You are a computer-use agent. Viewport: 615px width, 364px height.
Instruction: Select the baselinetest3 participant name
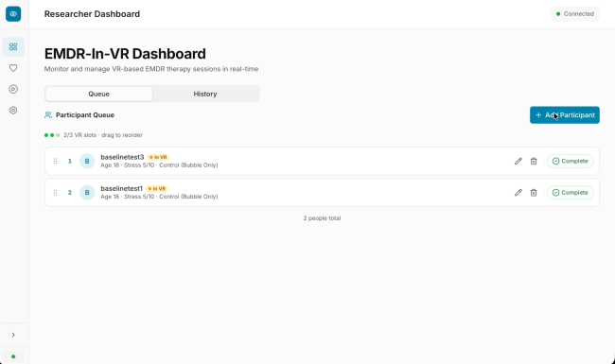pos(122,157)
